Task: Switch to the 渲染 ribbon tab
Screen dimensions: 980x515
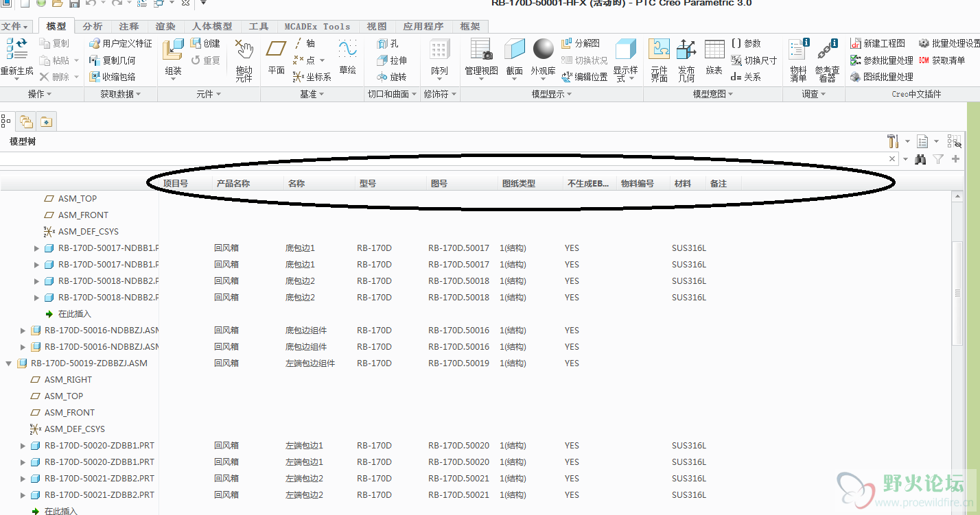Action: pyautogui.click(x=165, y=27)
